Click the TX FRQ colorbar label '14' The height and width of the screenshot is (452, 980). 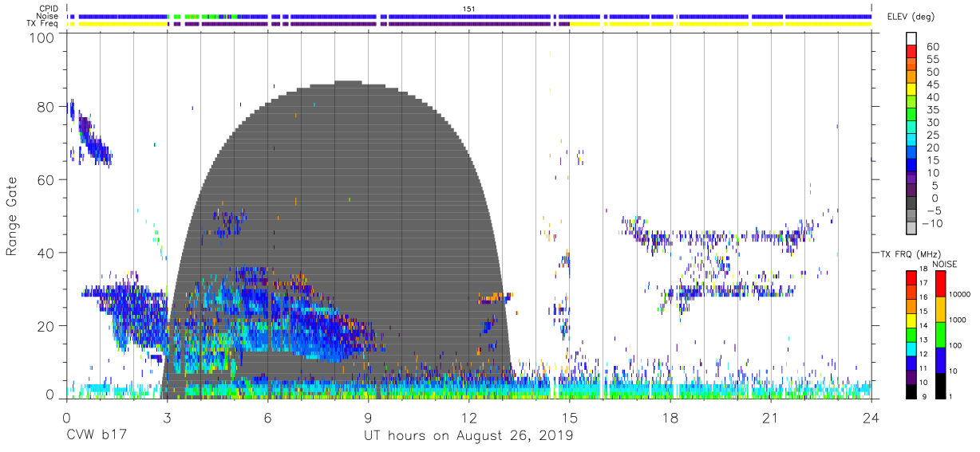[x=923, y=325]
